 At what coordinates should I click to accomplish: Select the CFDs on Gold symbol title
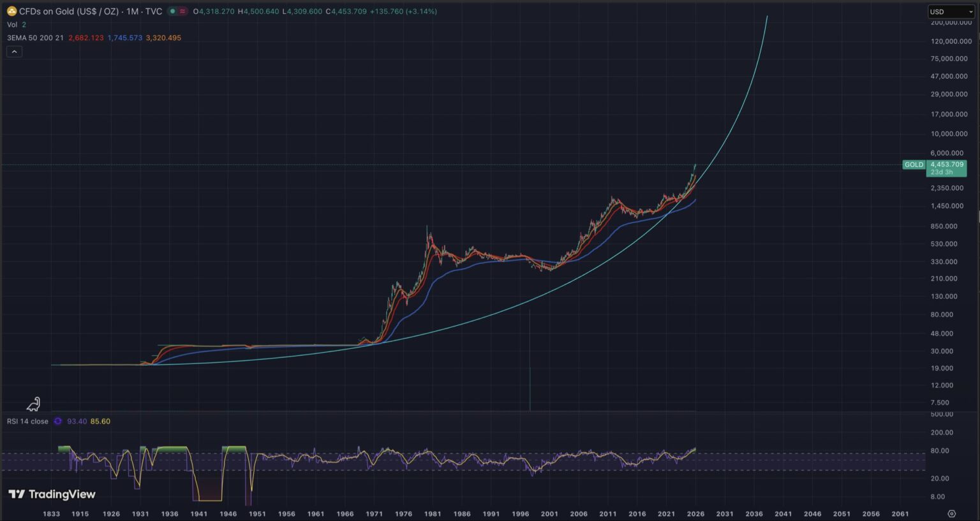click(69, 11)
